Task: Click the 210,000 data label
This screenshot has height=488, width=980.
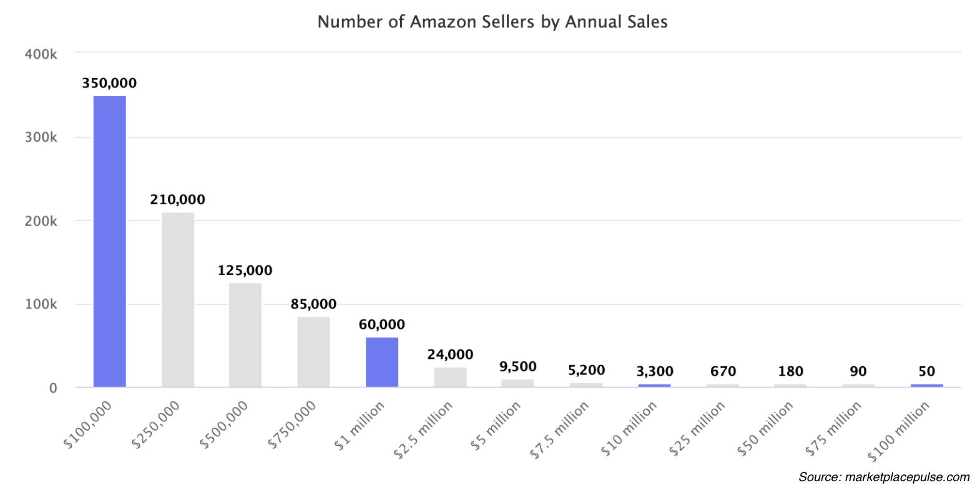Action: [x=177, y=200]
